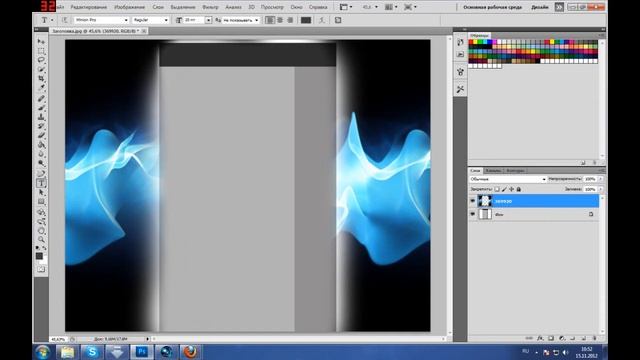Image resolution: width=640 pixels, height=360 pixels.
Task: Toggle lock transparent pixels
Action: [x=497, y=189]
